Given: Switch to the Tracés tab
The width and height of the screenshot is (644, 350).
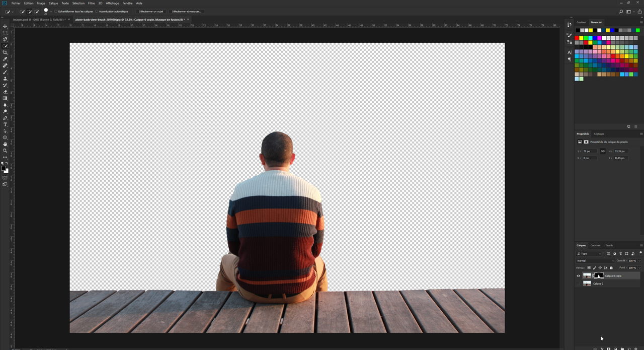Looking at the screenshot, I should [x=609, y=245].
